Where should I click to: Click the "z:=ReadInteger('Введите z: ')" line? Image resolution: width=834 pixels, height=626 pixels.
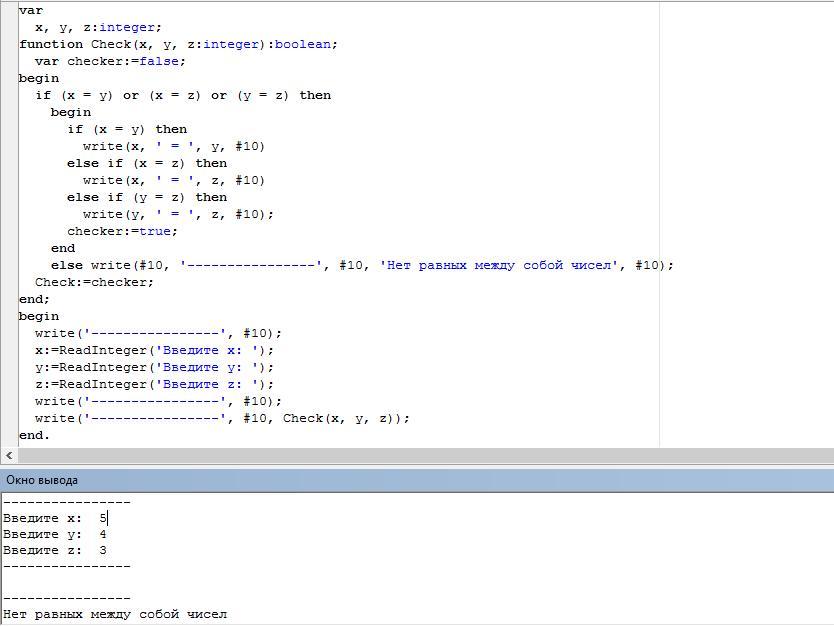coord(154,385)
